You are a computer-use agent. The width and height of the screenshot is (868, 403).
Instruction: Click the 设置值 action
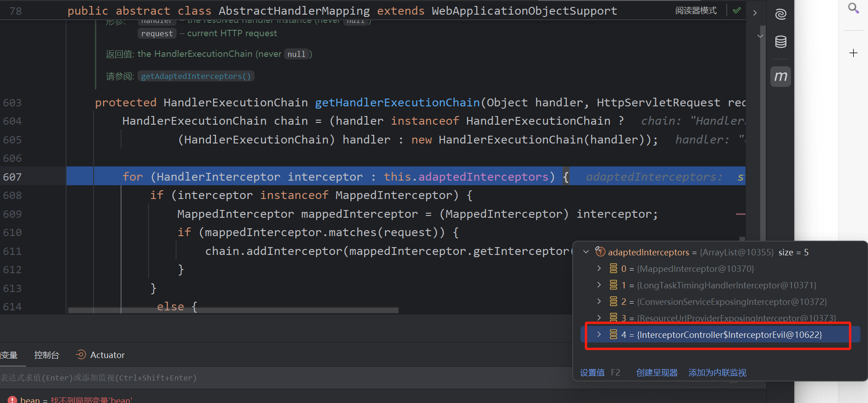pyautogui.click(x=592, y=372)
